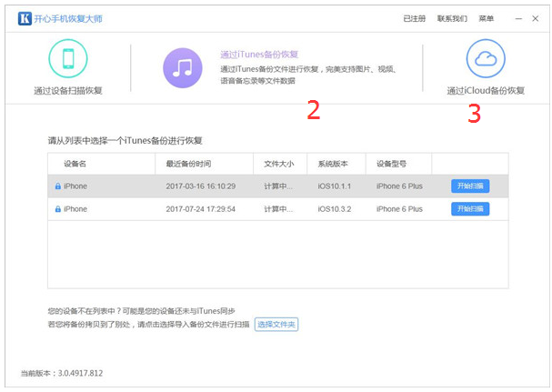The width and height of the screenshot is (552, 392).
Task: Open the 联系我们 contact menu item
Action: click(452, 19)
